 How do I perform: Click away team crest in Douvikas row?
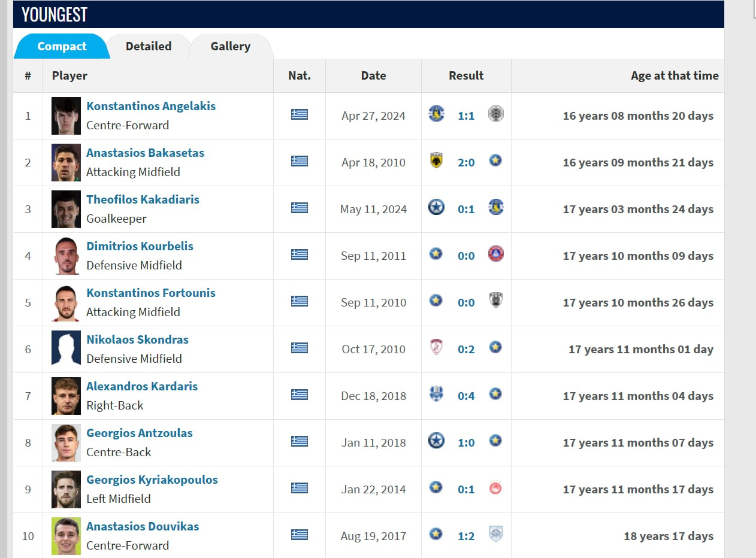(495, 534)
